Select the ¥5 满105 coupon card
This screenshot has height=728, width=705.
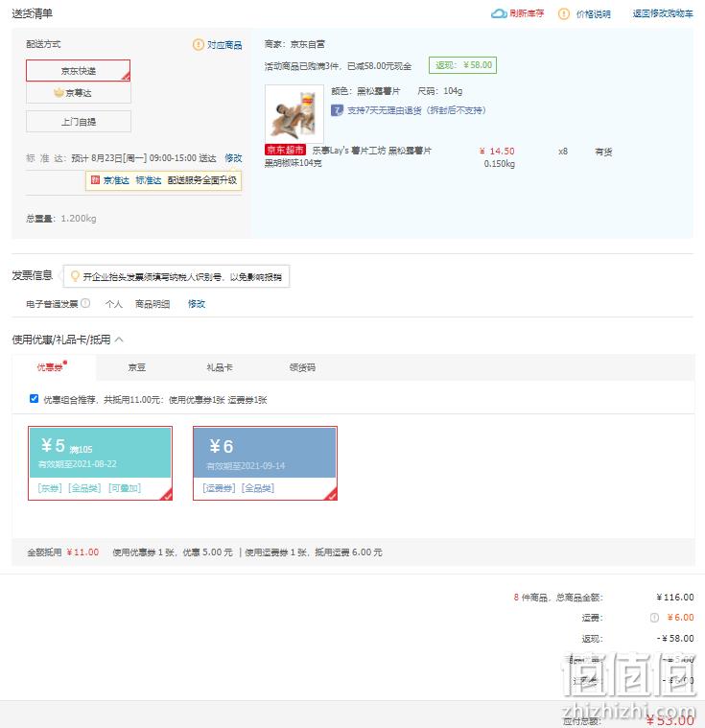[x=101, y=463]
